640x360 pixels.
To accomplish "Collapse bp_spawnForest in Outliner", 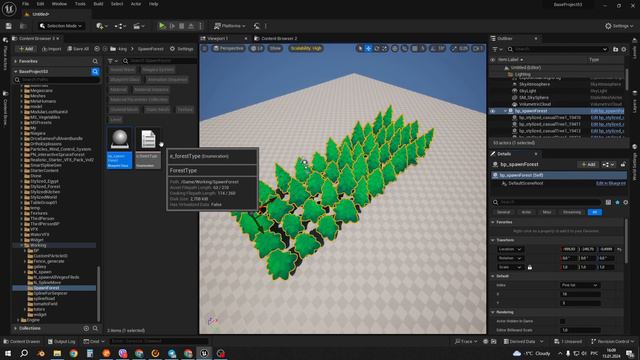I will [x=505, y=111].
